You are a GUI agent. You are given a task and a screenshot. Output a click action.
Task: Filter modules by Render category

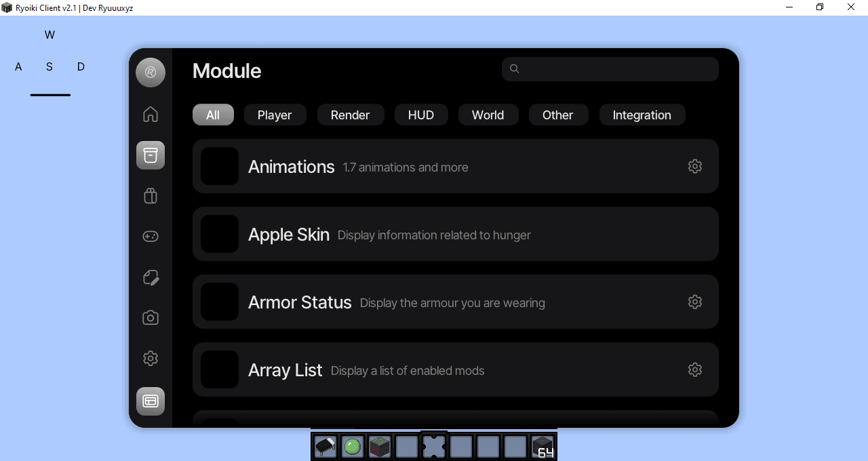click(x=351, y=115)
